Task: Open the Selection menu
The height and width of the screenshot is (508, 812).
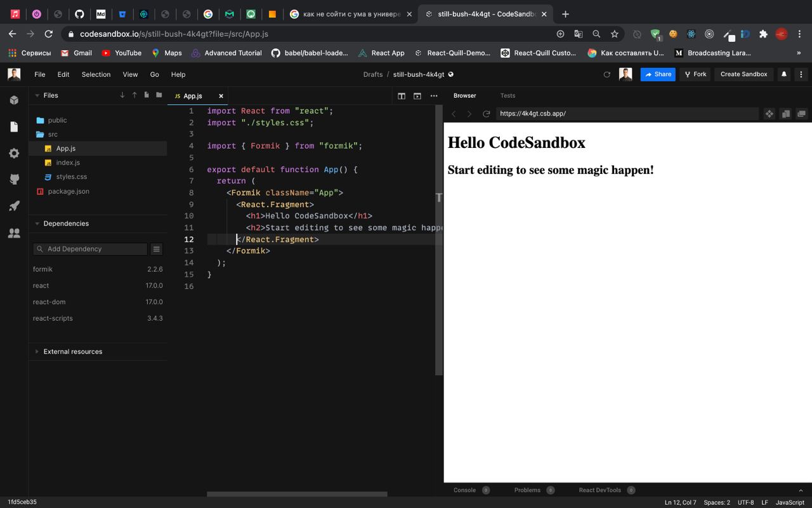Action: click(x=96, y=74)
